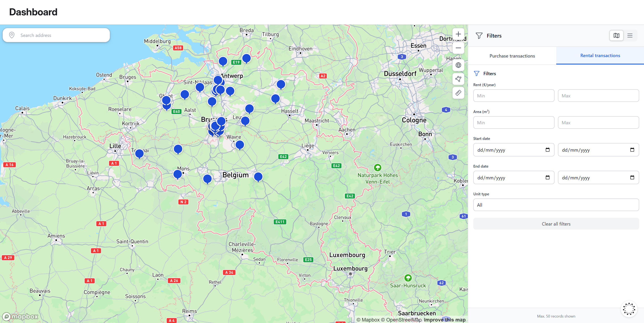This screenshot has height=323, width=644.
Task: Click the Mapbox attribution link
Action: tap(368, 320)
